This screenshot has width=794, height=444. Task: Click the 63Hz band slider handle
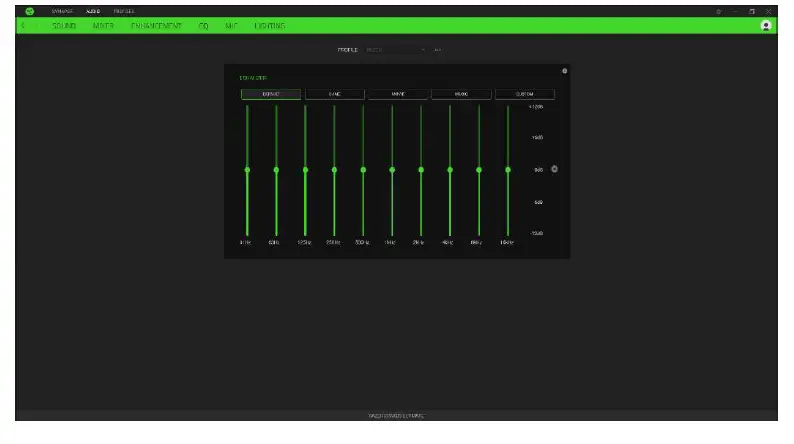click(x=276, y=170)
